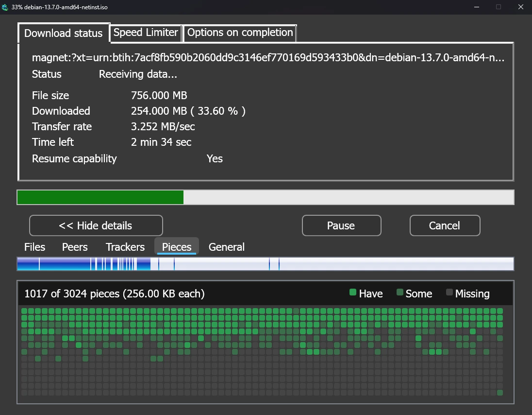Viewport: 532px width, 415px height.
Task: Click the blue piece availability bar
Action: pos(266,264)
